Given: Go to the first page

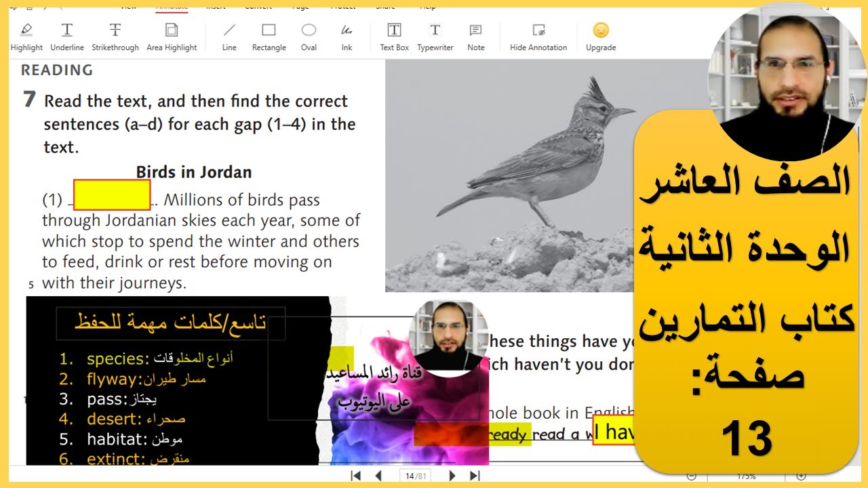Looking at the screenshot, I should click(355, 476).
